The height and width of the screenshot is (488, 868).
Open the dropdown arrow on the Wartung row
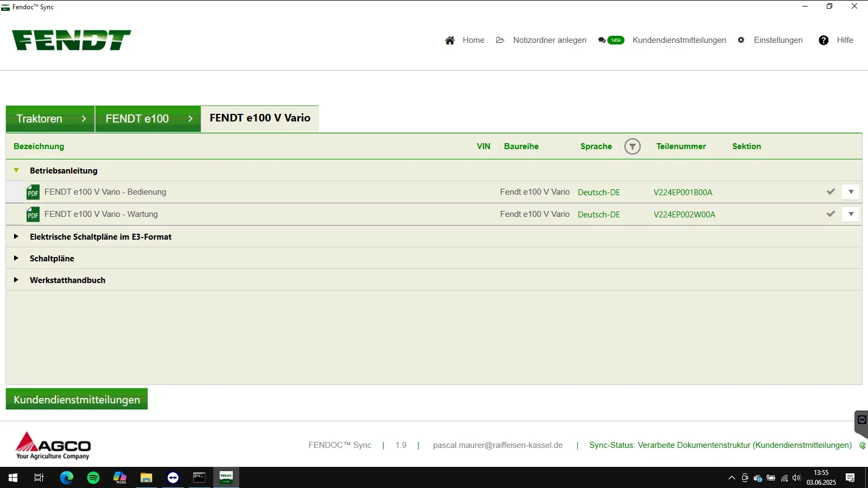click(851, 214)
